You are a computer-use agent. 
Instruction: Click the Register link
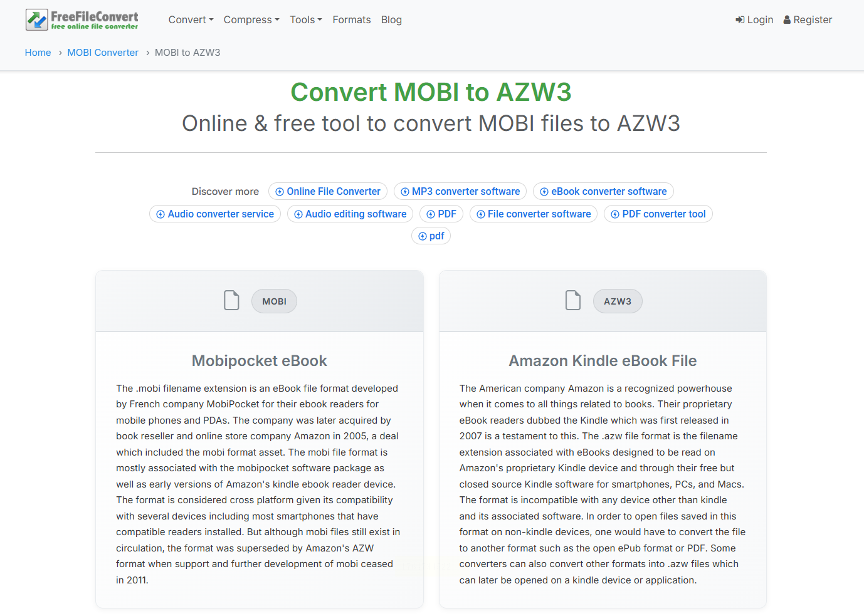808,20
